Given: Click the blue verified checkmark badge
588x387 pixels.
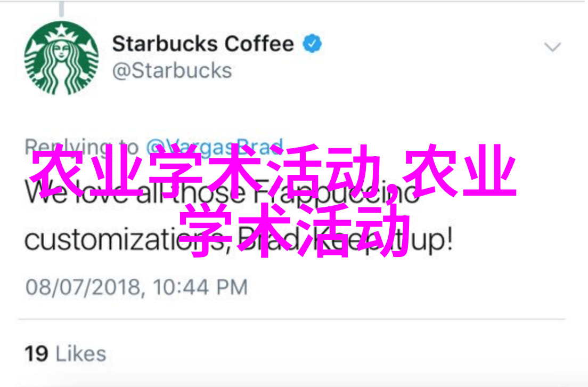Looking at the screenshot, I should 312,44.
